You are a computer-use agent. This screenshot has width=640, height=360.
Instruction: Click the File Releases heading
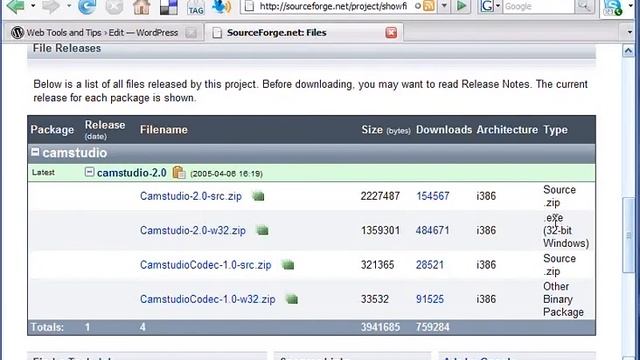pos(67,48)
